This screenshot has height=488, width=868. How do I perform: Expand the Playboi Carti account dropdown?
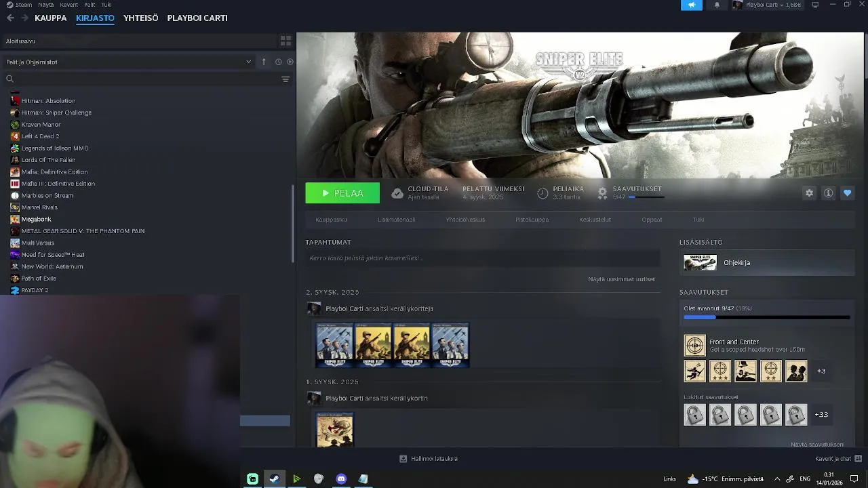[768, 5]
